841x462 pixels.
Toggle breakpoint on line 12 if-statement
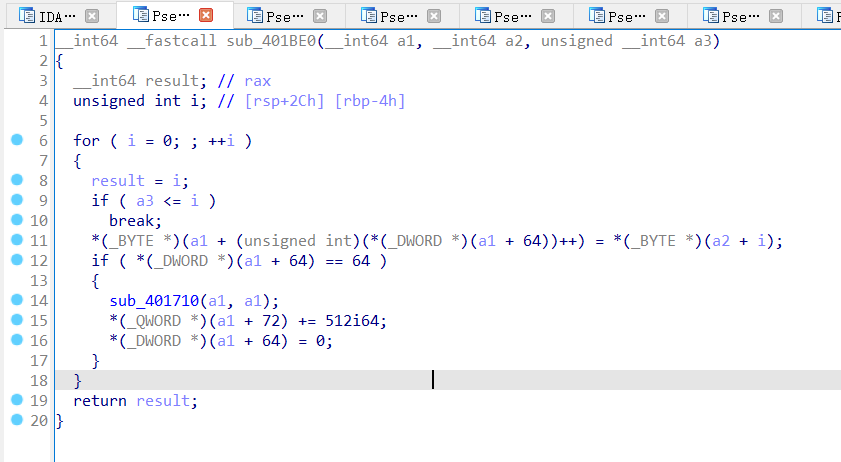click(x=16, y=260)
